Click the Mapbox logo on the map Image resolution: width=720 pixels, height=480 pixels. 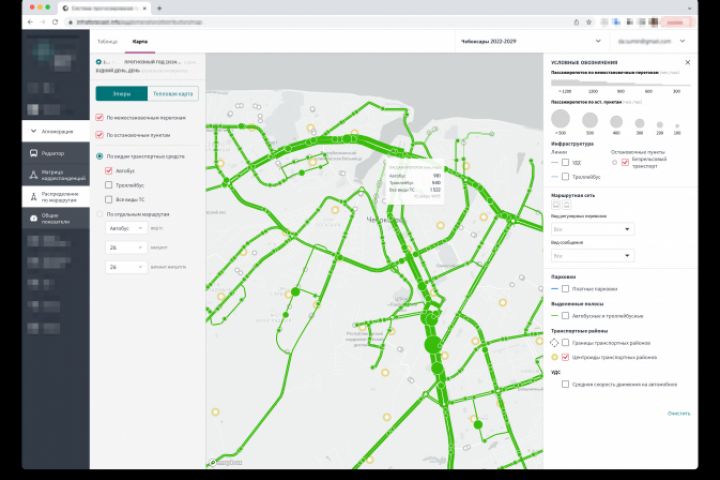(x=226, y=463)
